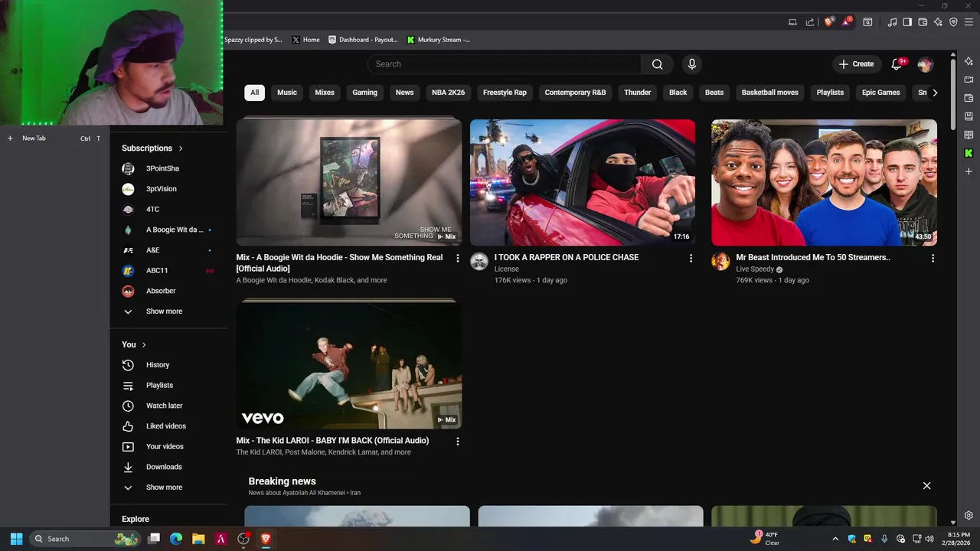Click the Brave Shields lion icon
980x551 pixels.
(828, 22)
